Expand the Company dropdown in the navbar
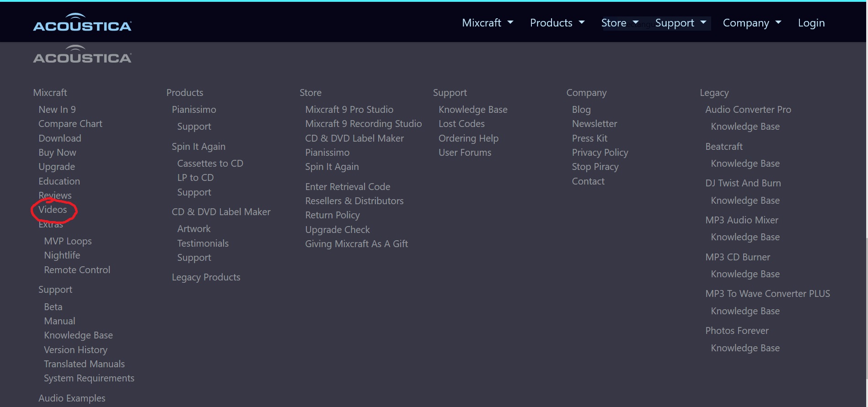Screen dimensions: 868x407 [x=752, y=23]
